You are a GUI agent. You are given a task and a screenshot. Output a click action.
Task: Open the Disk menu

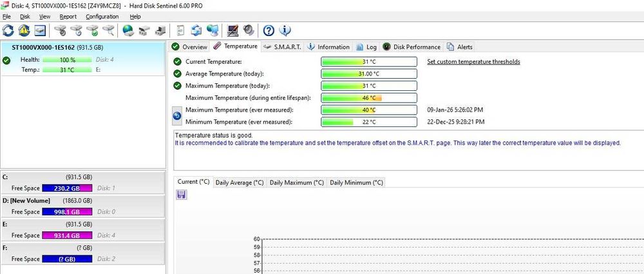pyautogui.click(x=25, y=17)
